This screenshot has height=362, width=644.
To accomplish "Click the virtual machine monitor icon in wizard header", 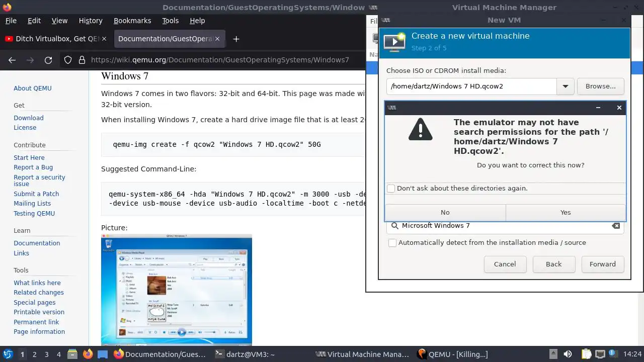I will point(394,42).
